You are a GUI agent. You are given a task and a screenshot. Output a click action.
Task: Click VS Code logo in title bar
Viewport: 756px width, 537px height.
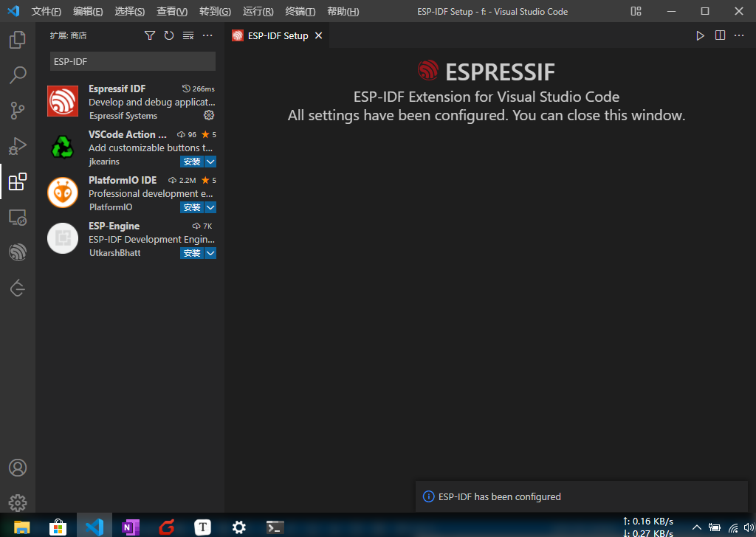click(x=13, y=10)
